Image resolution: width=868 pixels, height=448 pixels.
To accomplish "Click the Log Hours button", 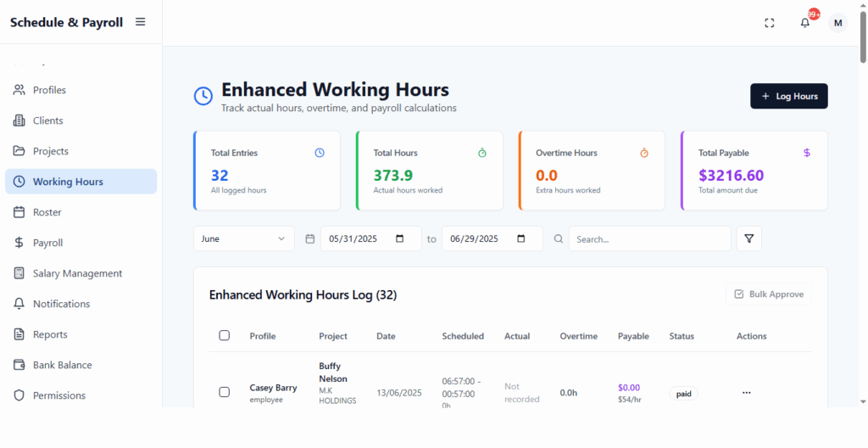I will (788, 97).
